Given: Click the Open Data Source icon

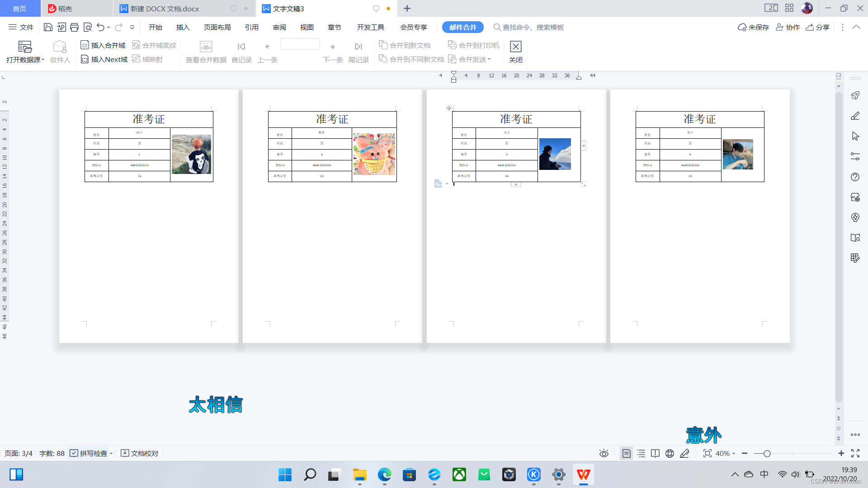Looking at the screenshot, I should [25, 47].
